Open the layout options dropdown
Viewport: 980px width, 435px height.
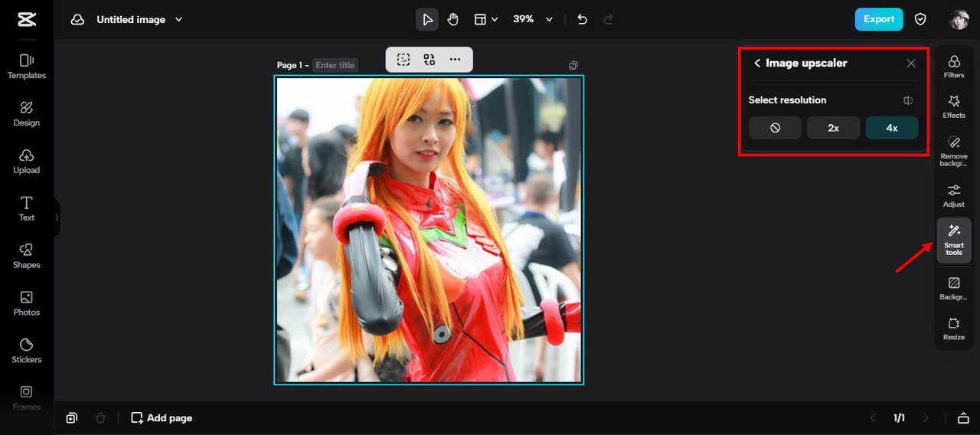point(486,19)
